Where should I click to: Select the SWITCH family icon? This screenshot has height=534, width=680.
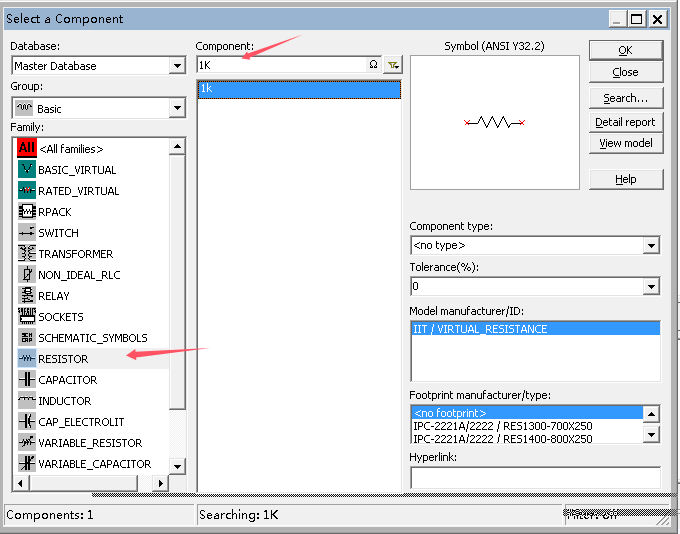(x=27, y=233)
